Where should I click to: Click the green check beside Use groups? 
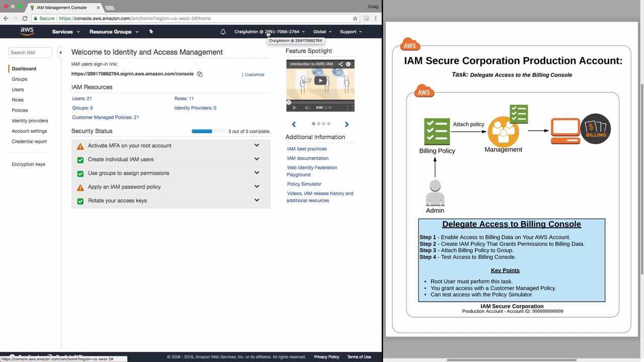coord(80,173)
